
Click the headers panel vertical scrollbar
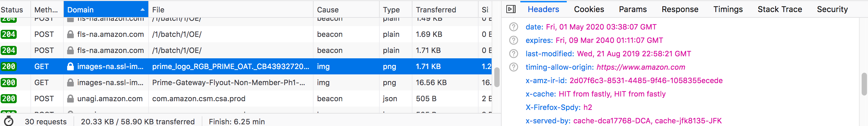point(864,84)
